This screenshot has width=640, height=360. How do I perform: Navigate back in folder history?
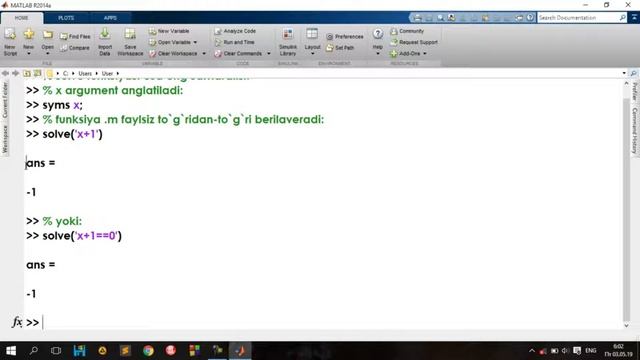5,73
